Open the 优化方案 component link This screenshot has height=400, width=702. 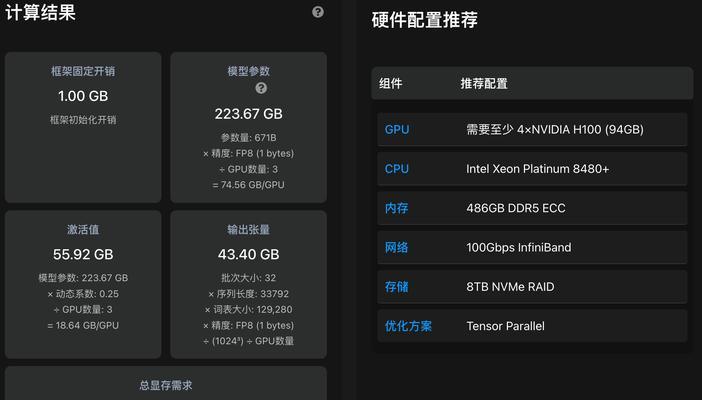pos(408,326)
